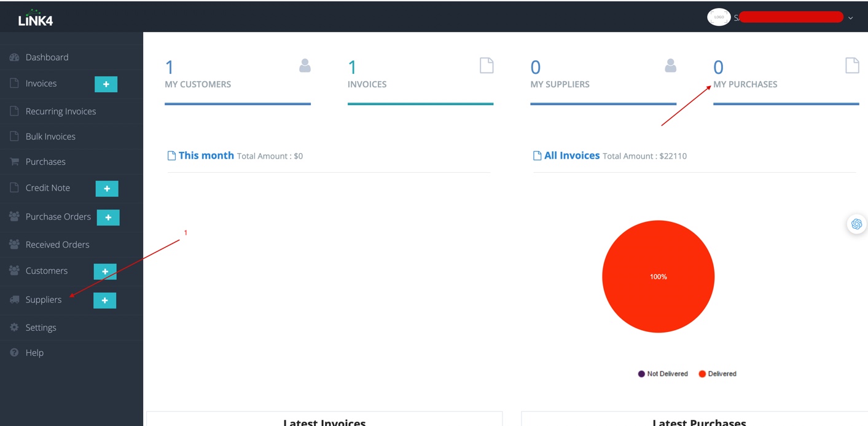
Task: Open Credit Note in sidebar
Action: coord(48,188)
